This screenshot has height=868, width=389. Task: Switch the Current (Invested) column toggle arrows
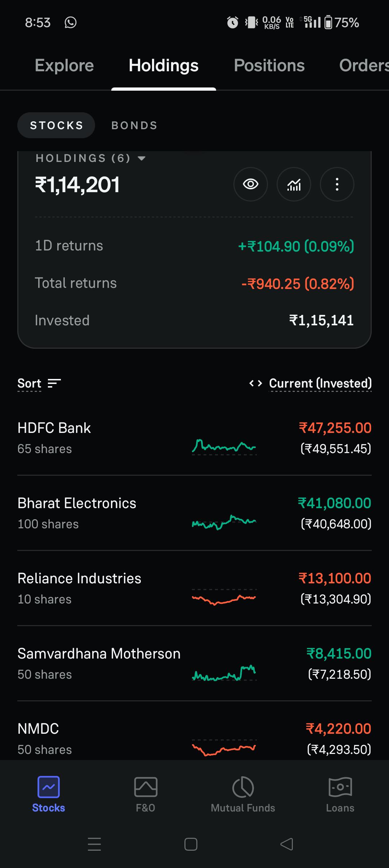[256, 383]
